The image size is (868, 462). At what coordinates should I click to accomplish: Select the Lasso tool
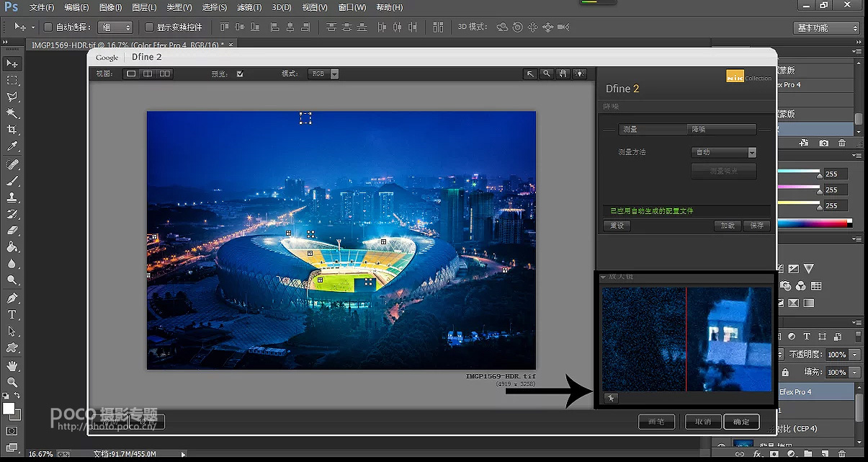pos(12,97)
